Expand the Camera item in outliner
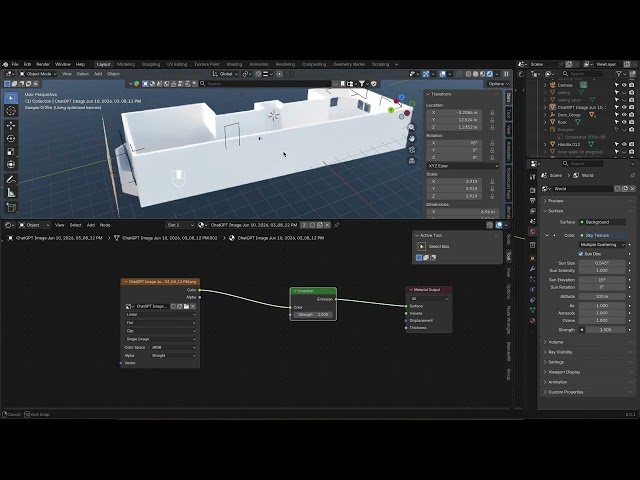This screenshot has width=640, height=480. tap(545, 85)
